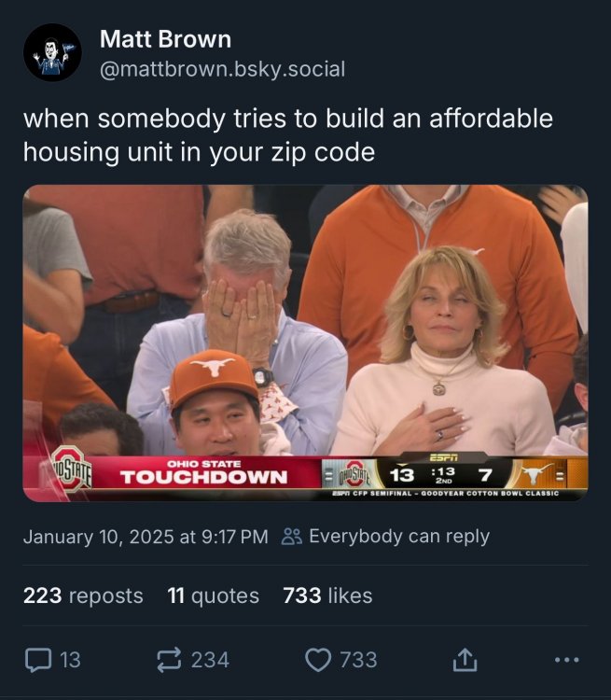Repost using the arrows icon
The height and width of the screenshot is (700, 611).
[169, 660]
